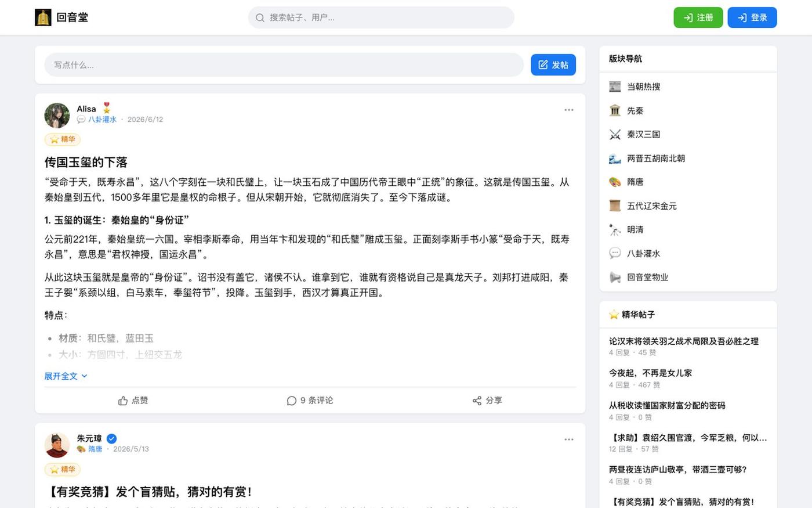Open 八卦灌水 category link under Alisa
This screenshot has height=508, width=812.
102,119
